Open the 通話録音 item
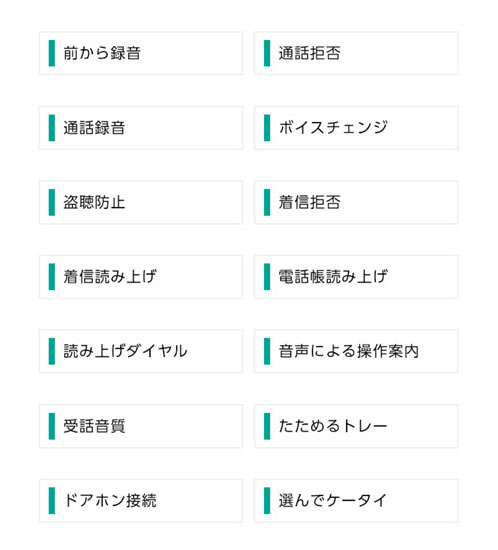Viewport: 498px width, 550px height. (141, 128)
